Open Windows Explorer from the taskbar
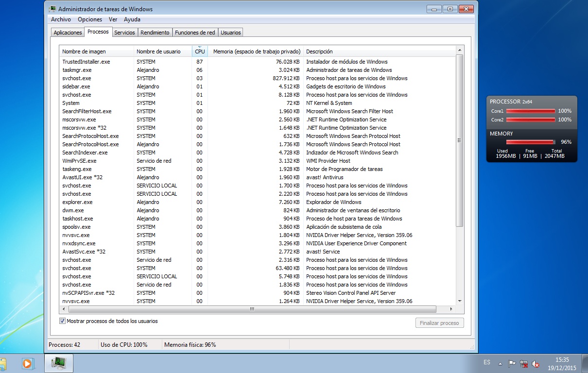Viewport: 588px width, 373px height. (x=2, y=363)
